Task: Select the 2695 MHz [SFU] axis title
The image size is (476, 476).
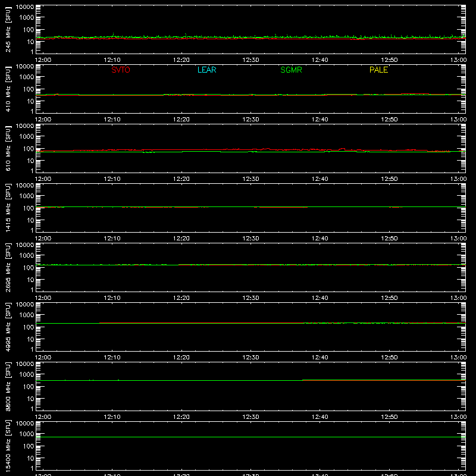Action: click(x=8, y=267)
